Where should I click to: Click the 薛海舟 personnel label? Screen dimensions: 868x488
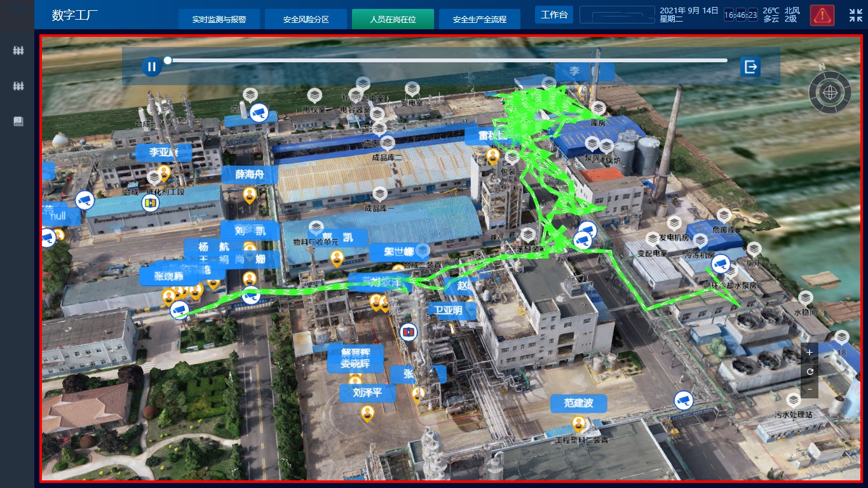[249, 175]
